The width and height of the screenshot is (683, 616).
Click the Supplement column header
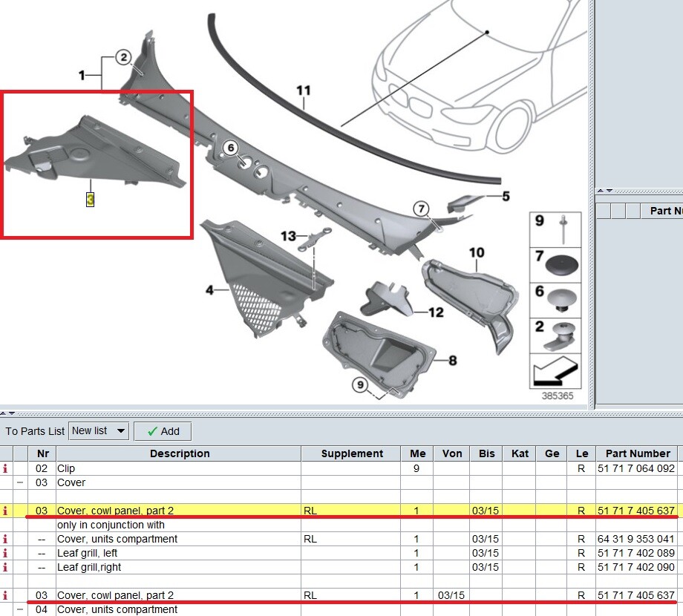pyautogui.click(x=351, y=453)
